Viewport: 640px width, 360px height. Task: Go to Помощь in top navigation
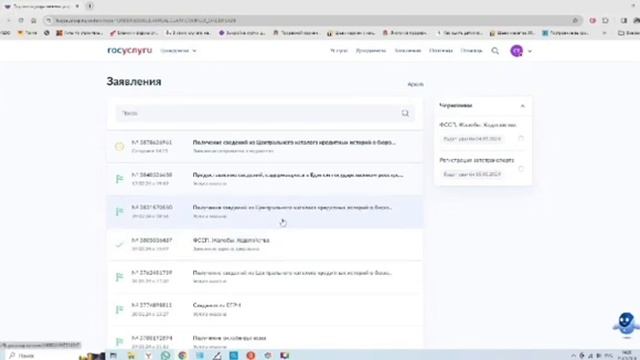[x=471, y=51]
